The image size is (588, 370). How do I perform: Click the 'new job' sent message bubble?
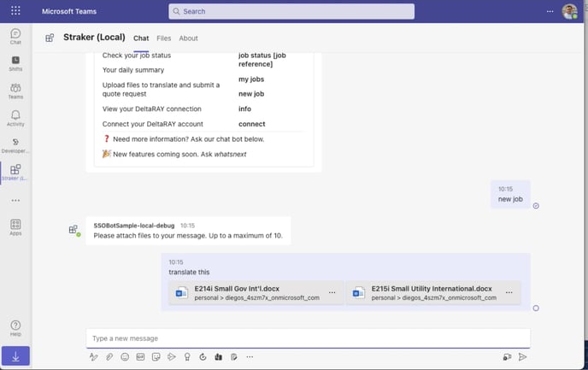pos(510,195)
